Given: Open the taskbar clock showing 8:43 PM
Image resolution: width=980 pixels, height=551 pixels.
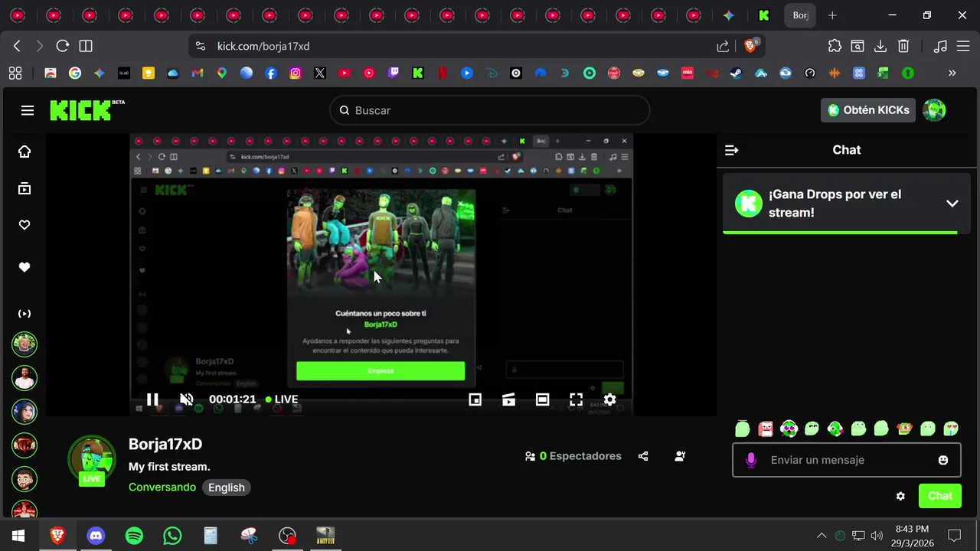Looking at the screenshot, I should (x=912, y=536).
